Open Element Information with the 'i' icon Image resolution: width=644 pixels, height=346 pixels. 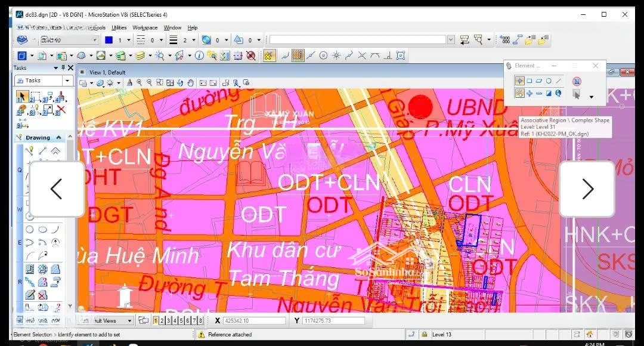point(199,55)
